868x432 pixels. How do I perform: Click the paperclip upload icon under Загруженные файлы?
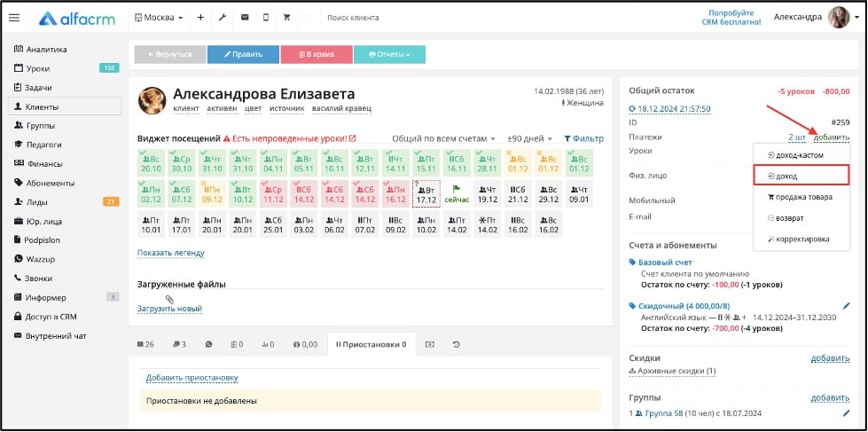(169, 299)
